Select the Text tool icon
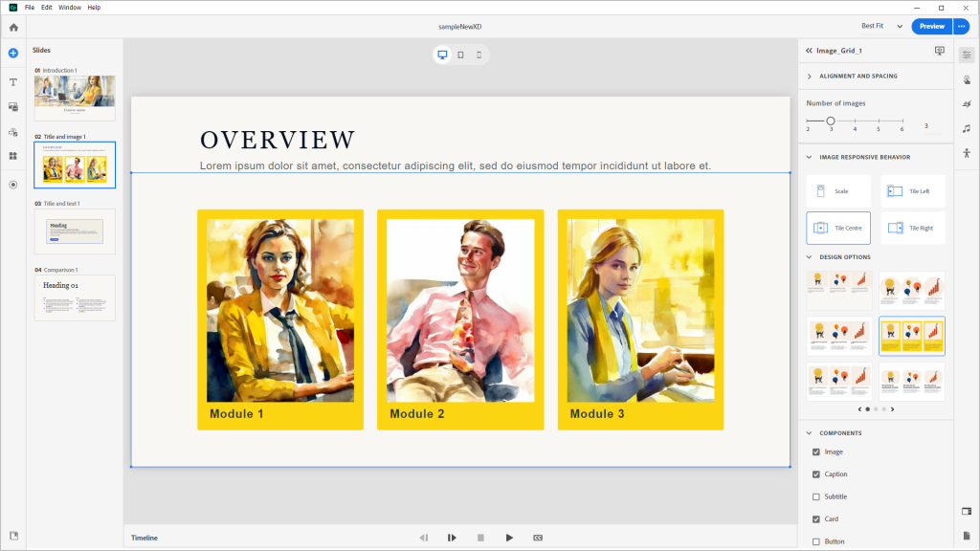Image resolution: width=980 pixels, height=551 pixels. tap(13, 82)
